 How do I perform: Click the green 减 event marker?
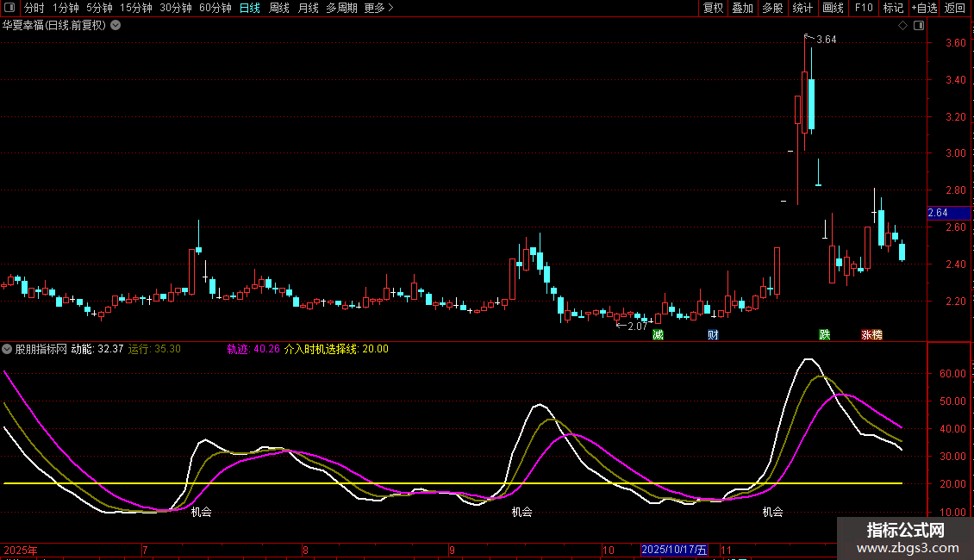[658, 334]
